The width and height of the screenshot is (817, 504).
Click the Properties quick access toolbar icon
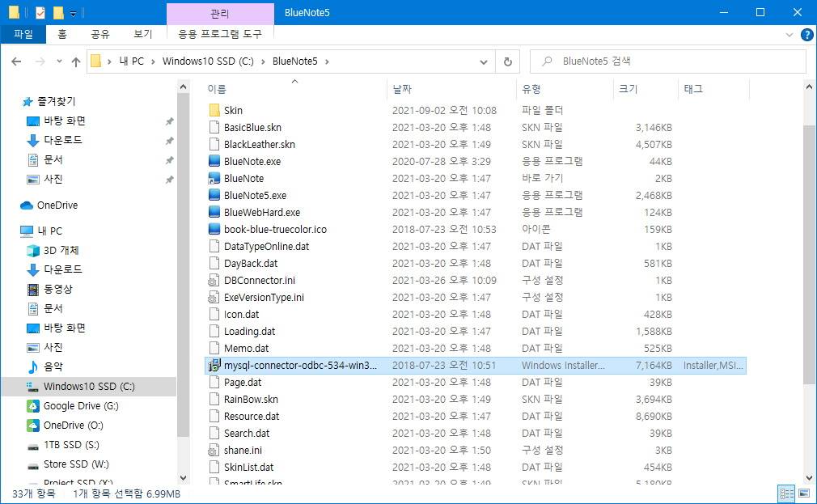click(40, 12)
